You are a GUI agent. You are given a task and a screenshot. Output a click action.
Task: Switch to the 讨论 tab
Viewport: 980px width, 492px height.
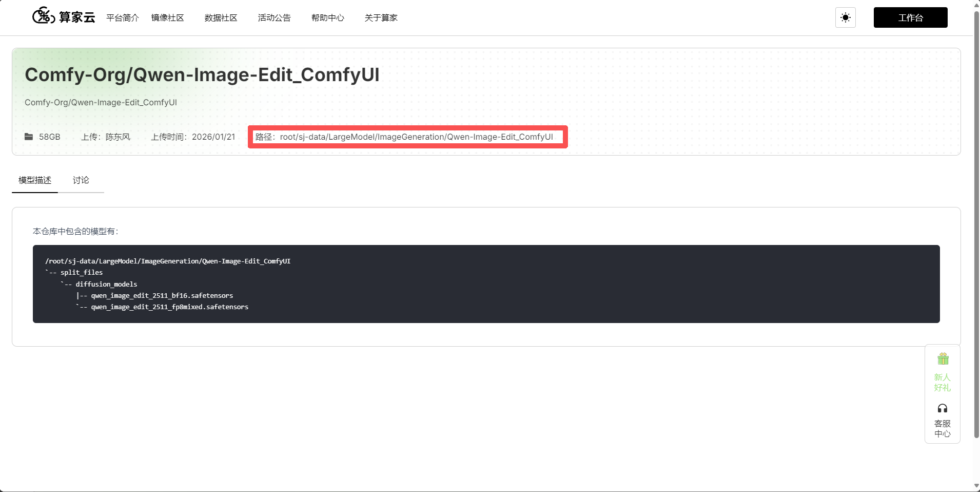click(x=81, y=180)
